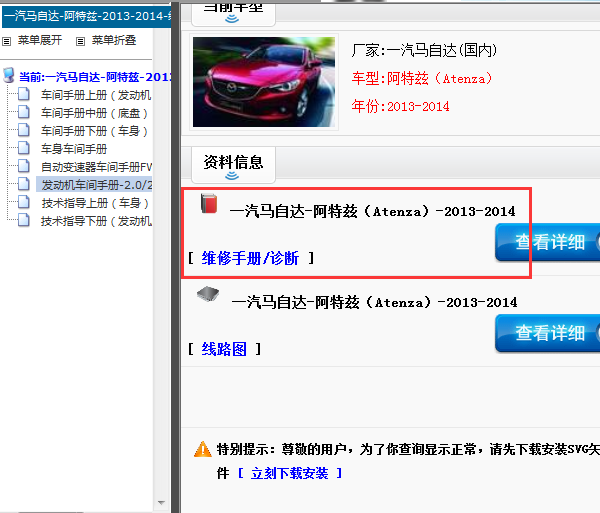Click first entry title beside red book icon
The width and height of the screenshot is (600, 513).
coord(372,211)
